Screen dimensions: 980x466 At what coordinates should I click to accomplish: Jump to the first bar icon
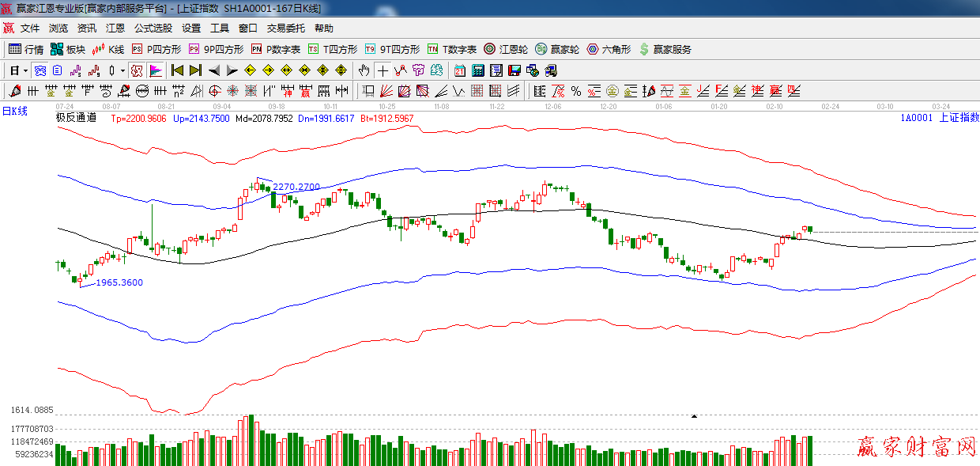click(x=177, y=70)
